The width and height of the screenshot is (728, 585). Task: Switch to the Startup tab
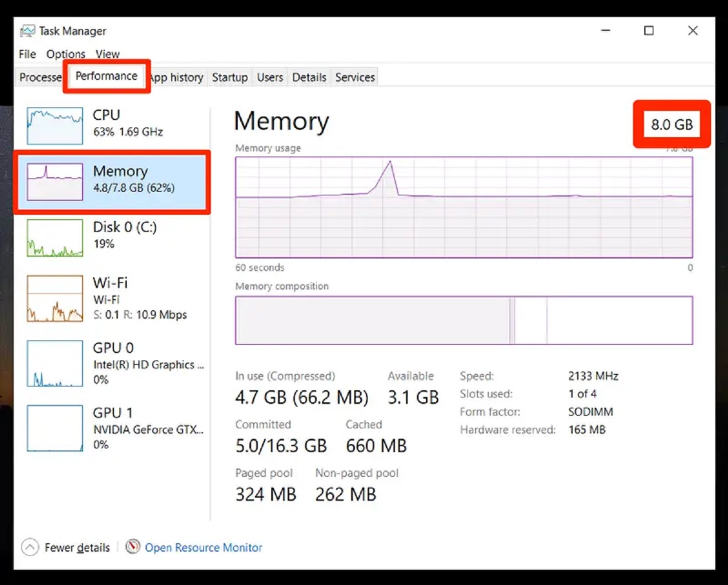point(229,78)
